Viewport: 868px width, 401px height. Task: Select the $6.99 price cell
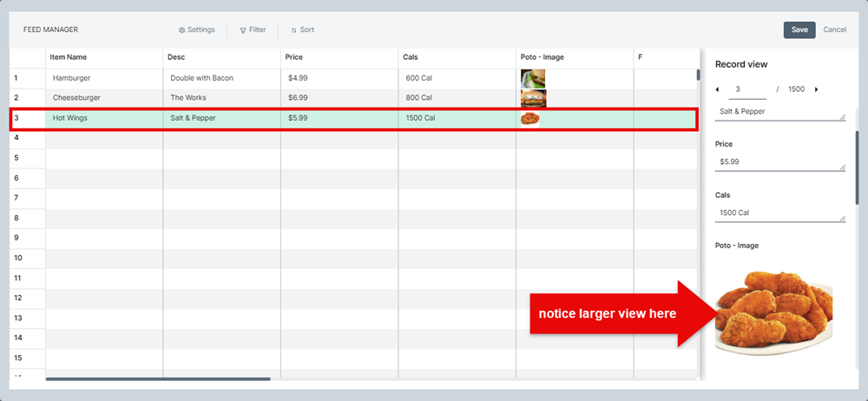[x=339, y=98]
